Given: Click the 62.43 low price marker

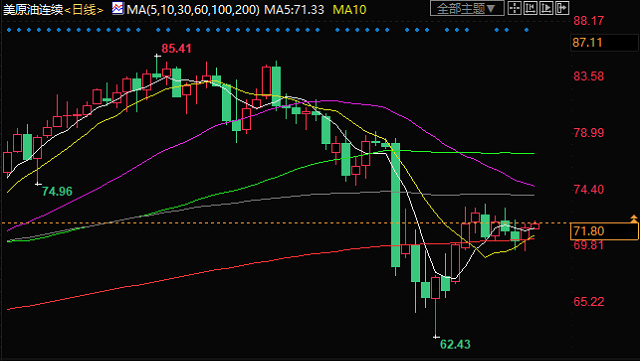Looking at the screenshot, I should point(455,344).
